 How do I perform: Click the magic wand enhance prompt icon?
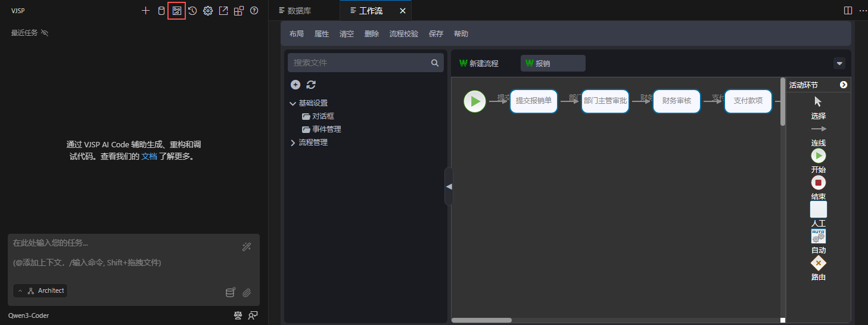[247, 247]
